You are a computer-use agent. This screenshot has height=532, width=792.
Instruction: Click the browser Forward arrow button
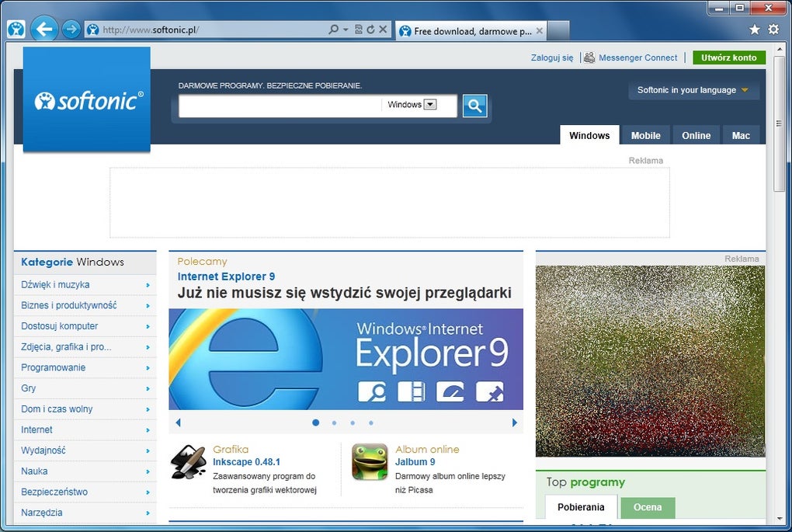pyautogui.click(x=71, y=30)
